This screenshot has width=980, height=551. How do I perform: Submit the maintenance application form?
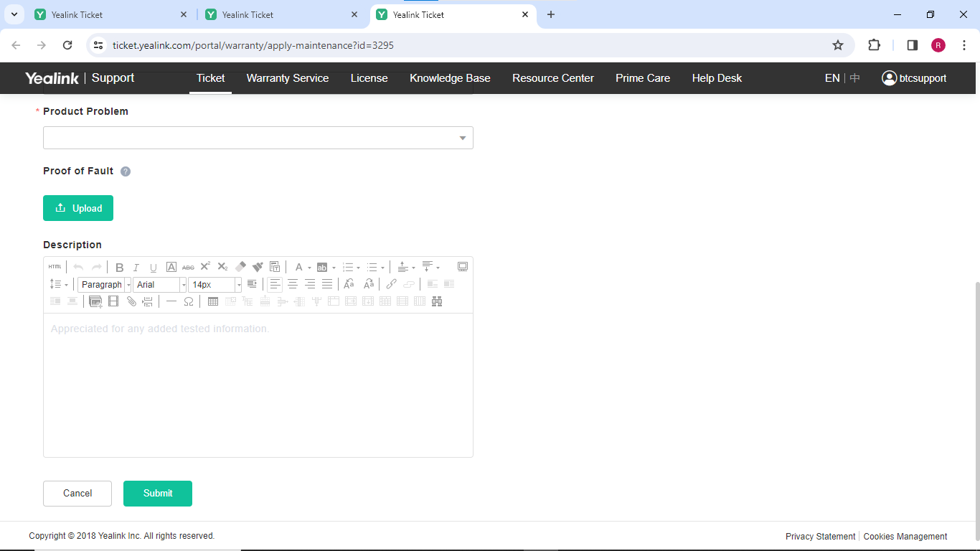tap(158, 494)
